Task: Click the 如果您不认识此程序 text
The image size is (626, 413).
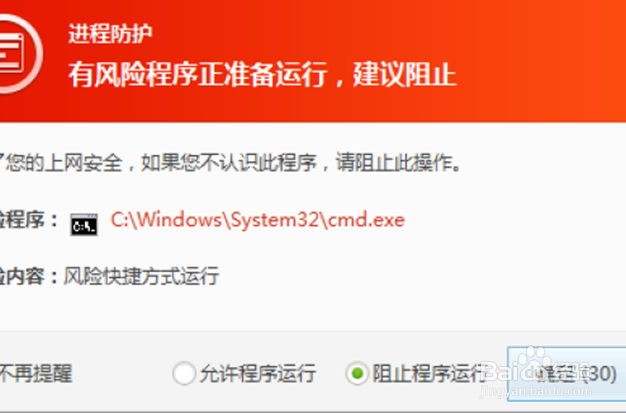Action: click(x=229, y=163)
